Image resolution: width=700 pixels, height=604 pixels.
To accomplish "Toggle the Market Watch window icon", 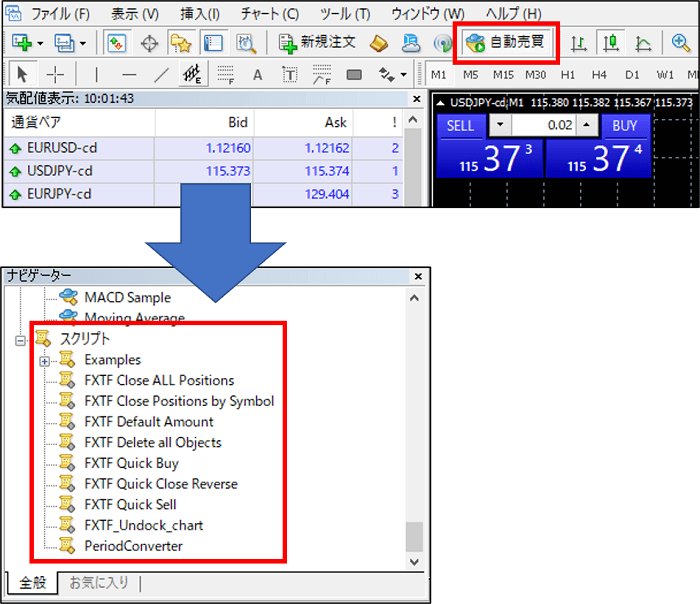I will click(x=117, y=43).
